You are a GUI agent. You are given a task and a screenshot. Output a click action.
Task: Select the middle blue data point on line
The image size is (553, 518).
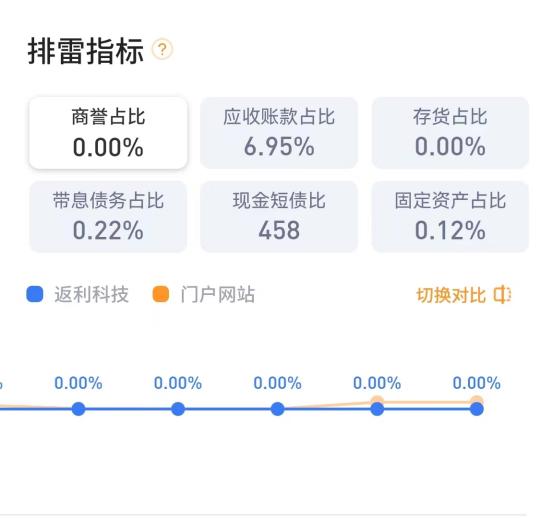click(x=278, y=409)
